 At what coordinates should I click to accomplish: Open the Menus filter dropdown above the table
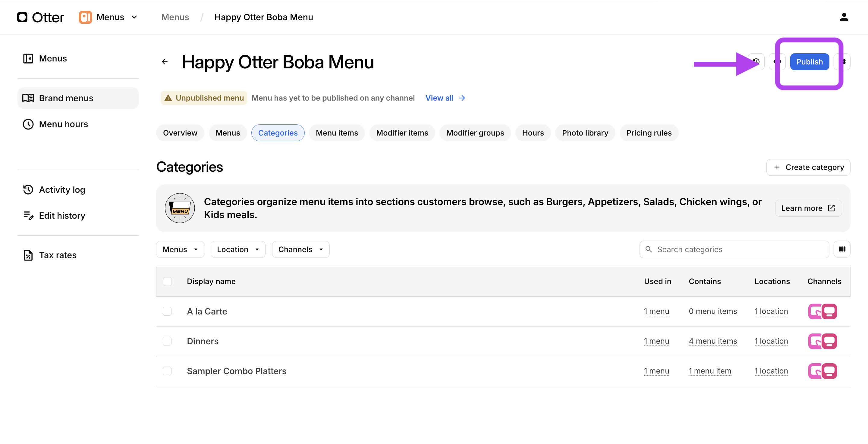click(180, 249)
